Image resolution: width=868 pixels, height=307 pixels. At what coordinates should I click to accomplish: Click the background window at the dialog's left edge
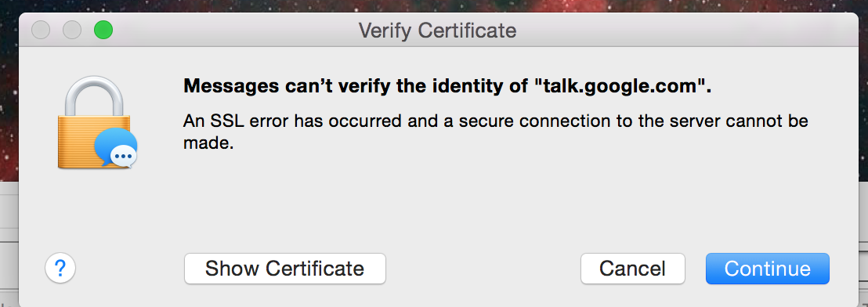pos(9,244)
